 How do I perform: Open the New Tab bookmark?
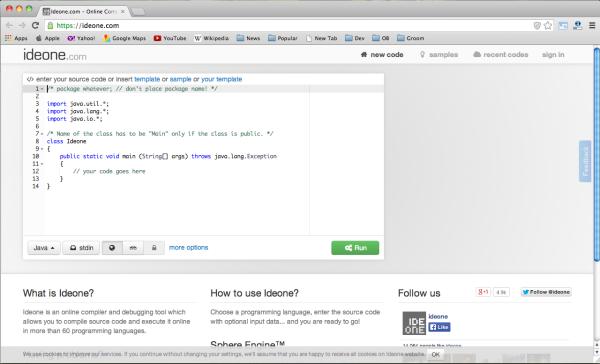click(x=321, y=38)
